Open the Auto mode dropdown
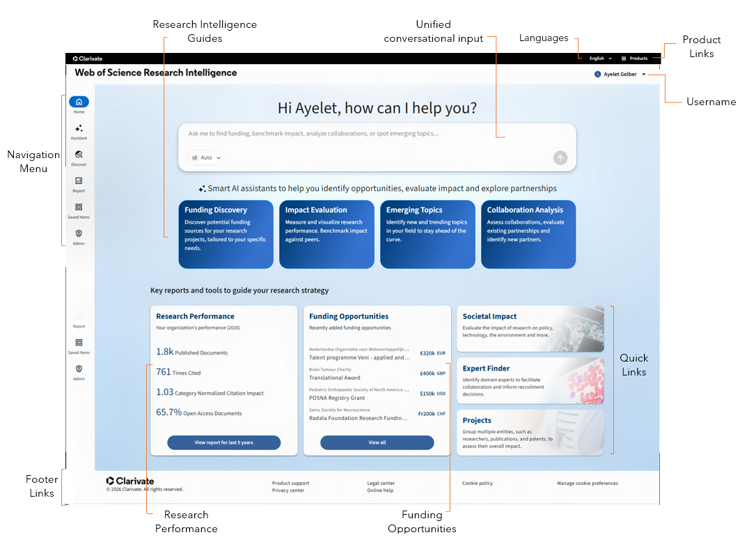The image size is (756, 551). 206,157
